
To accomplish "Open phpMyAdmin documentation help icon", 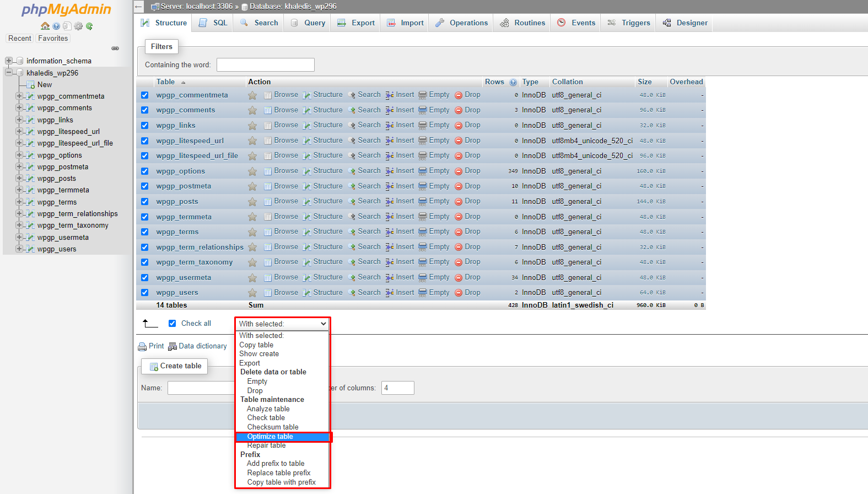I will (56, 26).
